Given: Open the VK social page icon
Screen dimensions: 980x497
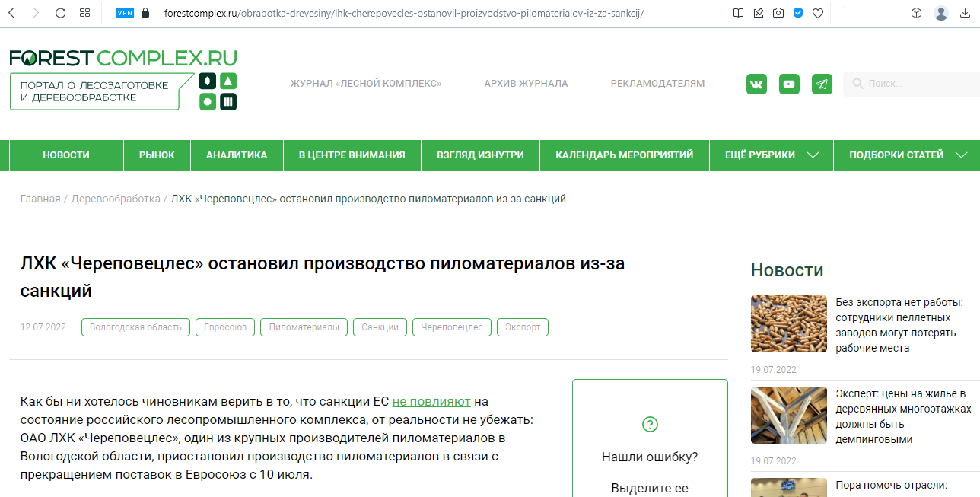Looking at the screenshot, I should (756, 84).
